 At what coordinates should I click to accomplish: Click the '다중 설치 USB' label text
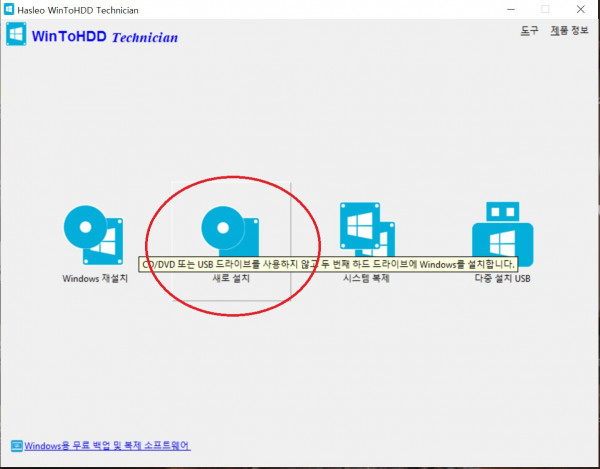point(502,278)
